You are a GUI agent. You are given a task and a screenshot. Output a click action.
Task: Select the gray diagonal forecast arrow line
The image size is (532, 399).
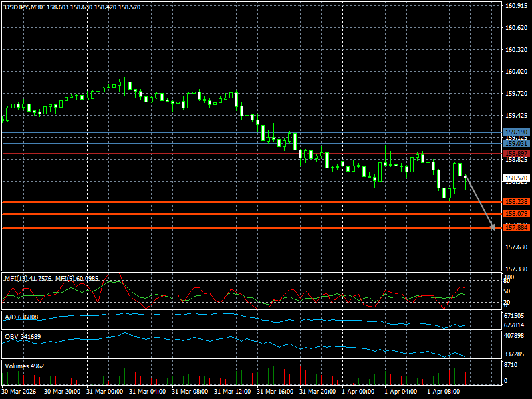coord(479,201)
